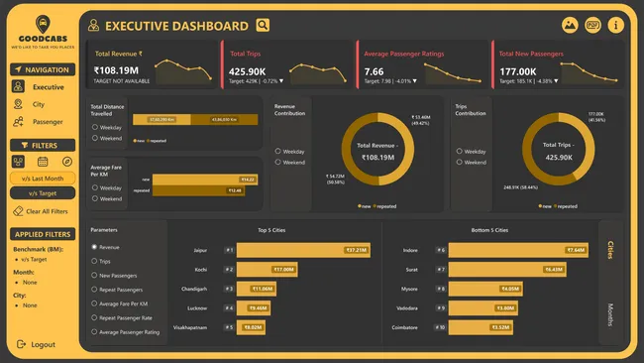The height and width of the screenshot is (363, 644).
Task: Click the PDF export icon
Action: pos(592,25)
